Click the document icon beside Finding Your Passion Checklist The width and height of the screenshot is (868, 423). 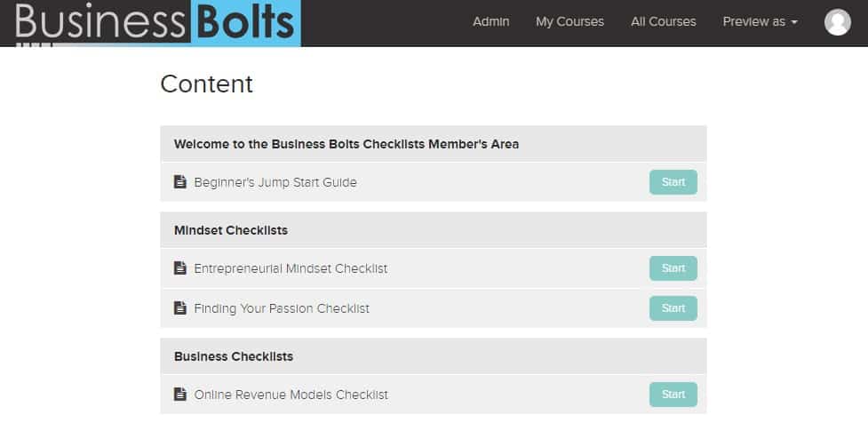(180, 308)
